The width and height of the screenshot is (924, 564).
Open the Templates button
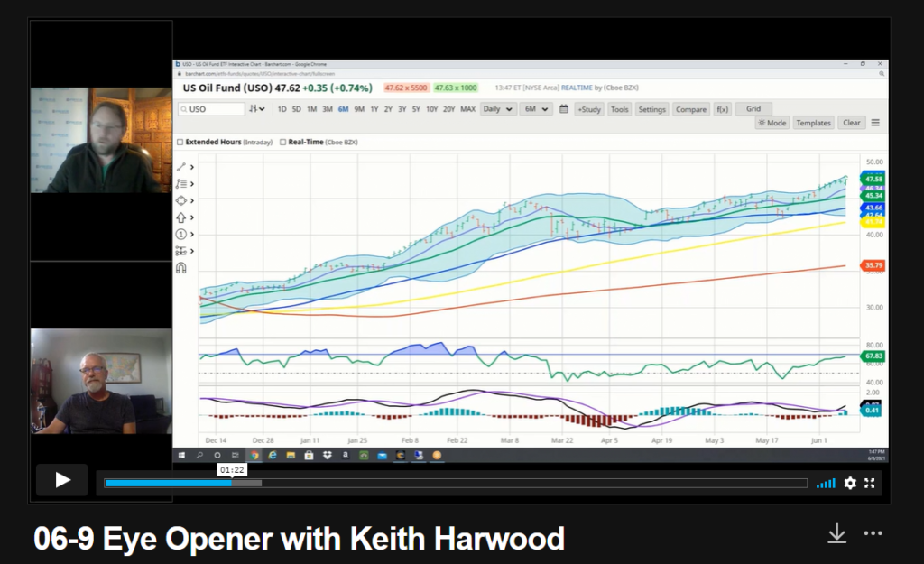(813, 123)
